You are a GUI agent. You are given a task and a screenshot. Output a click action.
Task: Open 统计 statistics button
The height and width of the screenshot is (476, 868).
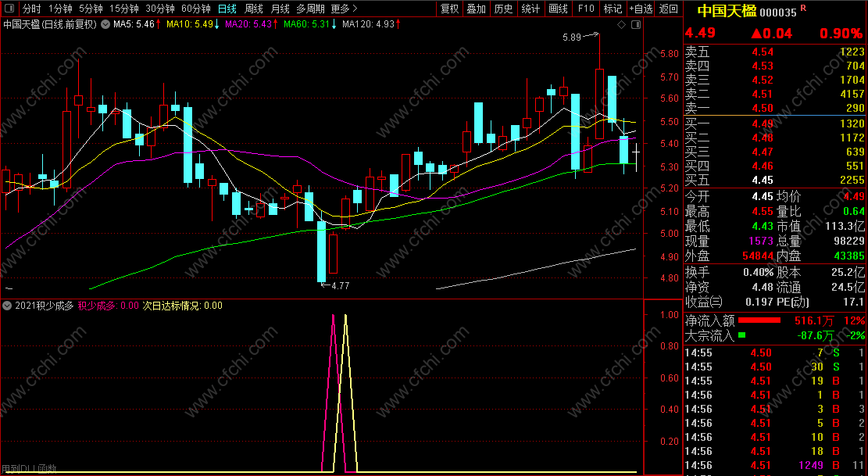[530, 9]
